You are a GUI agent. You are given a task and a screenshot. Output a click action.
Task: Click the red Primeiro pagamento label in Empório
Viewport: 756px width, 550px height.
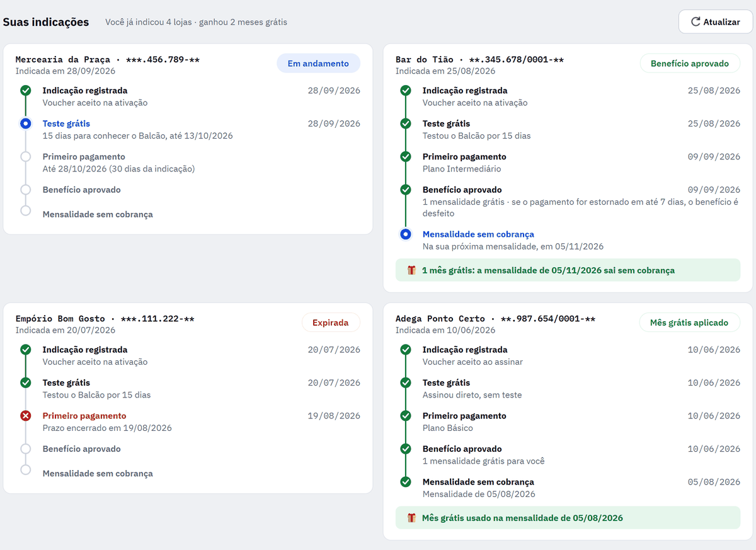coord(84,416)
